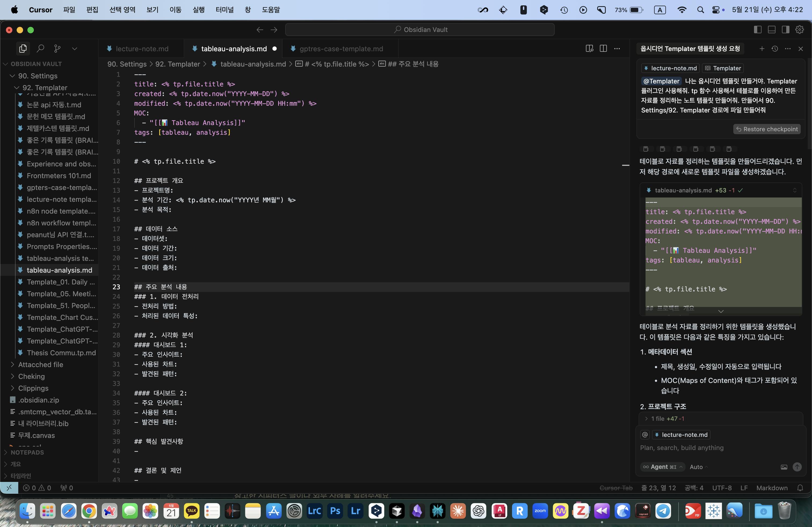
Task: Expand the Attacched file folder
Action: click(40, 364)
